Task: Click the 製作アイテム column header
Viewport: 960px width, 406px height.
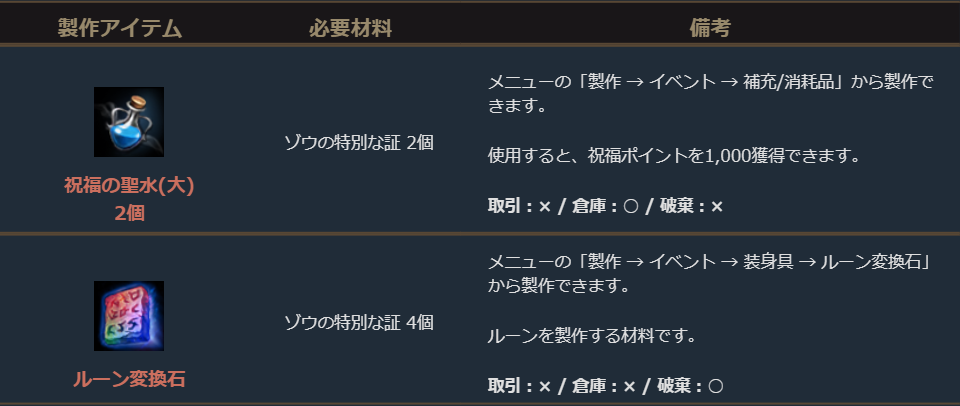Action: coord(120,28)
